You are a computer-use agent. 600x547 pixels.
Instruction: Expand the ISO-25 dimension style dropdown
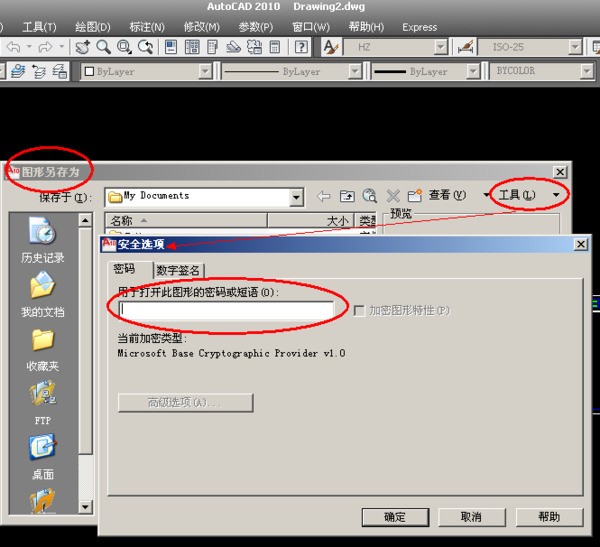(573, 47)
